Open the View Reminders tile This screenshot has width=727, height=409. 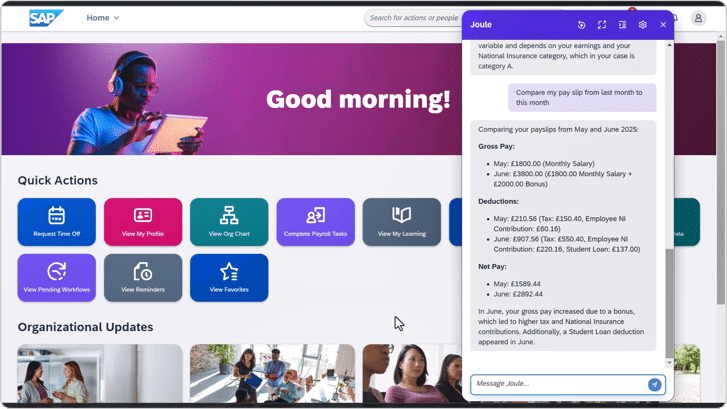coord(143,278)
